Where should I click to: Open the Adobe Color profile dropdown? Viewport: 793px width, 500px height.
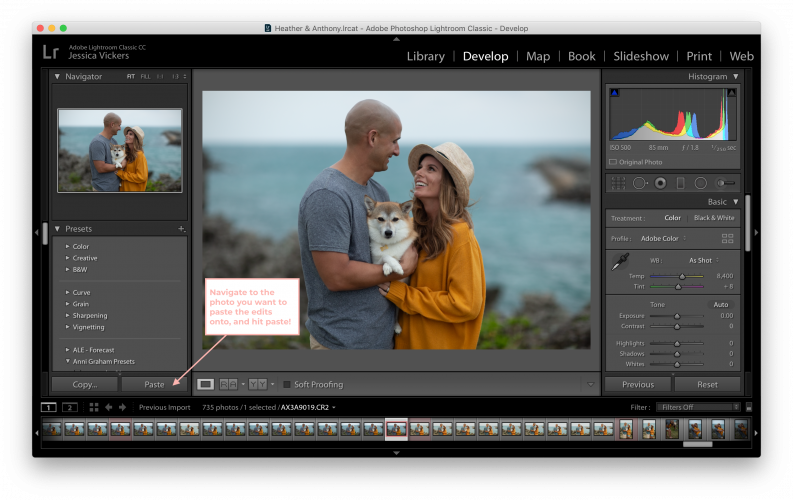coord(664,239)
